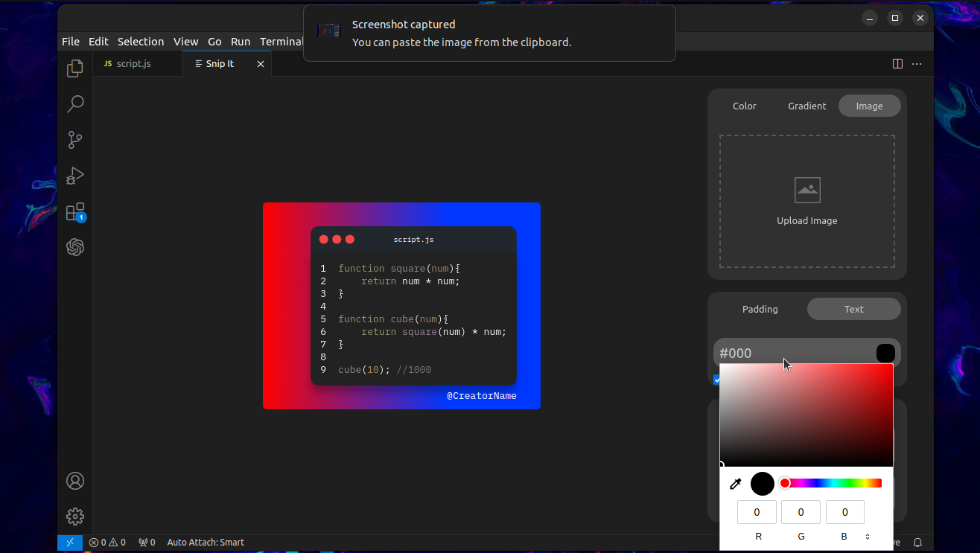Click the Upload Image area
Screen dimensions: 980x553
807,201
